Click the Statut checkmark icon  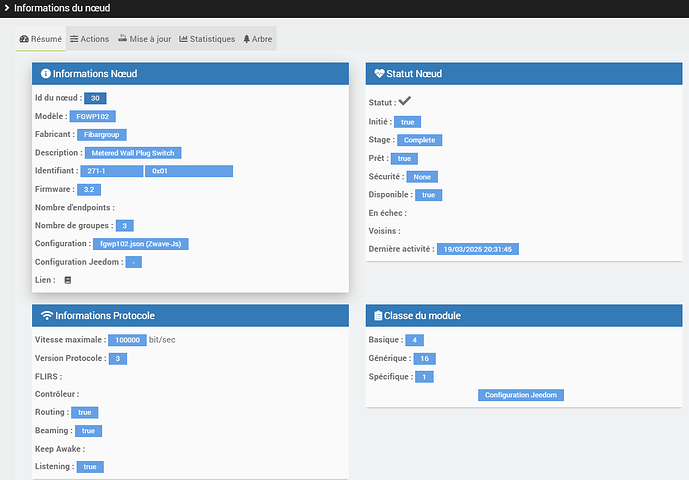(405, 102)
